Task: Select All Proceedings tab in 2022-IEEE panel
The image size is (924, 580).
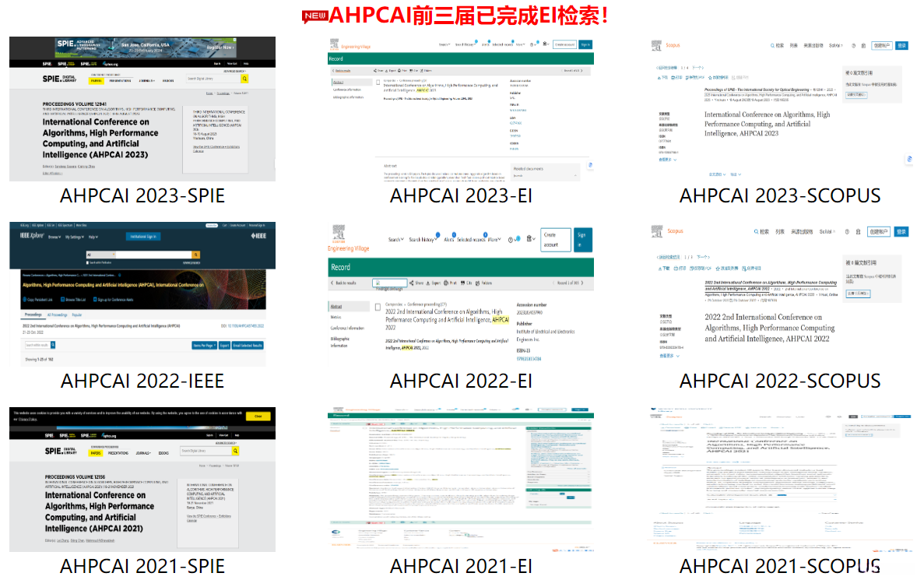Action: pyautogui.click(x=57, y=315)
